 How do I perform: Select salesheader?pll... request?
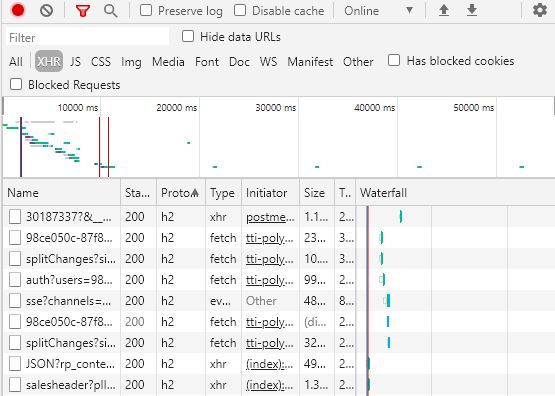coord(70,384)
